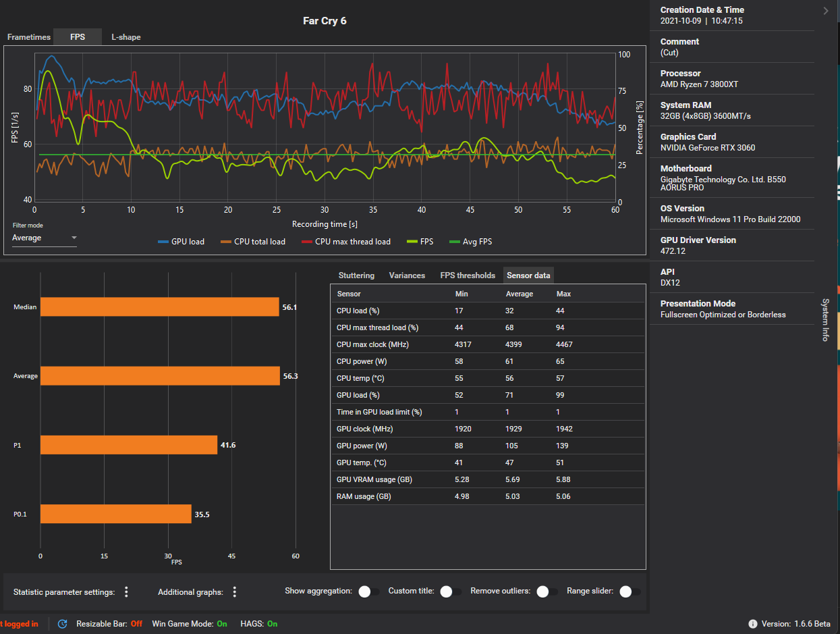Select the RAM usage (GB) row
This screenshot has width=840, height=634.
(x=488, y=496)
